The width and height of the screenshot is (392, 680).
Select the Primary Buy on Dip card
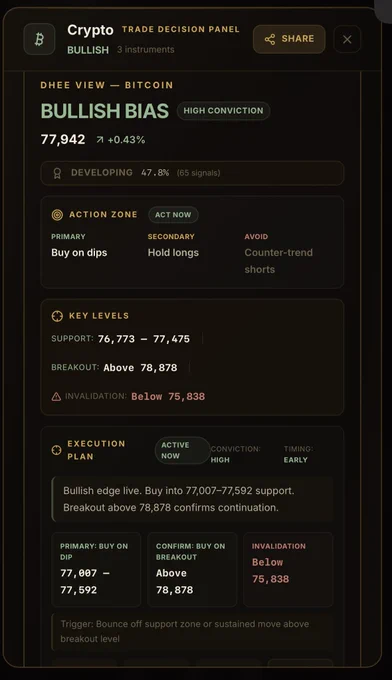coord(96,569)
